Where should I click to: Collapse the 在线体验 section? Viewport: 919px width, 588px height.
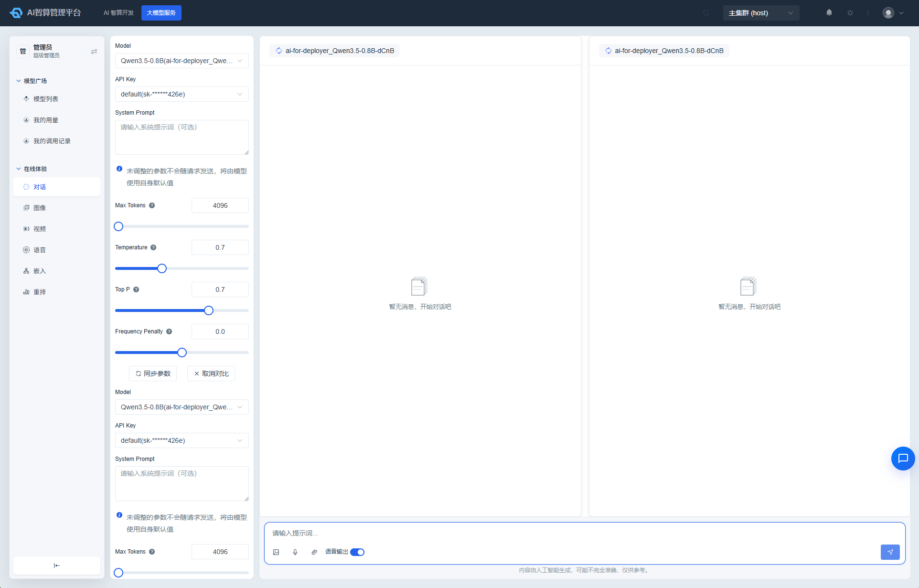point(32,169)
